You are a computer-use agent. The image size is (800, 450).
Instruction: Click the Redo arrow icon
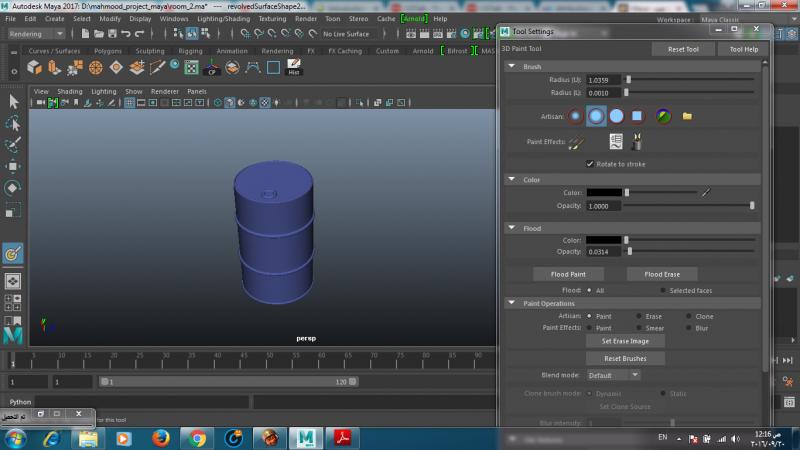click(139, 34)
